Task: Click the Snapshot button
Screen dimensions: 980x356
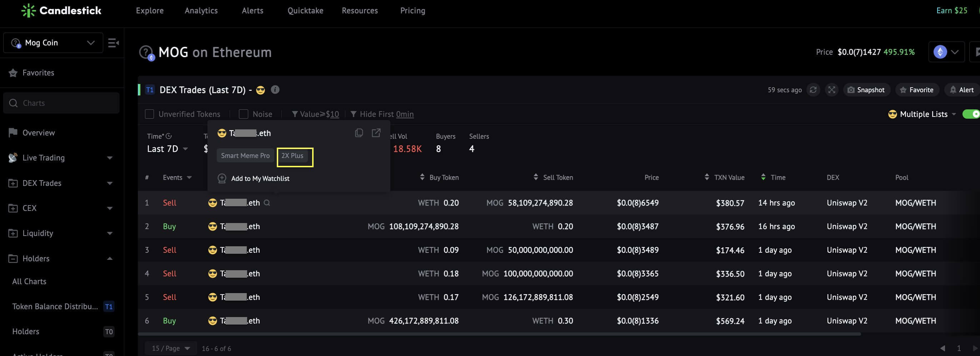Action: point(866,90)
